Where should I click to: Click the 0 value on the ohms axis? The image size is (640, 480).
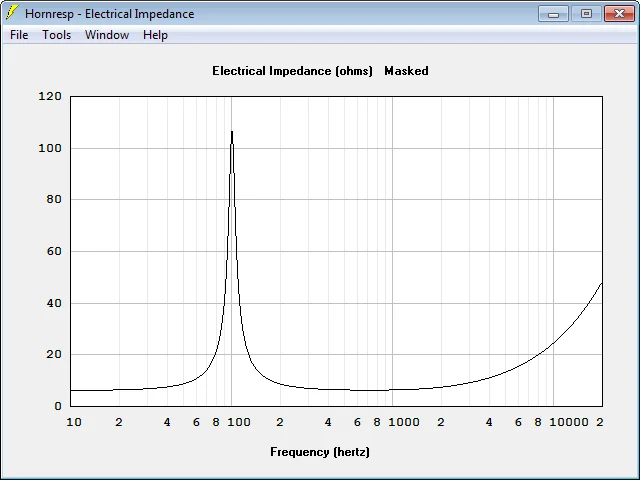pyautogui.click(x=58, y=406)
